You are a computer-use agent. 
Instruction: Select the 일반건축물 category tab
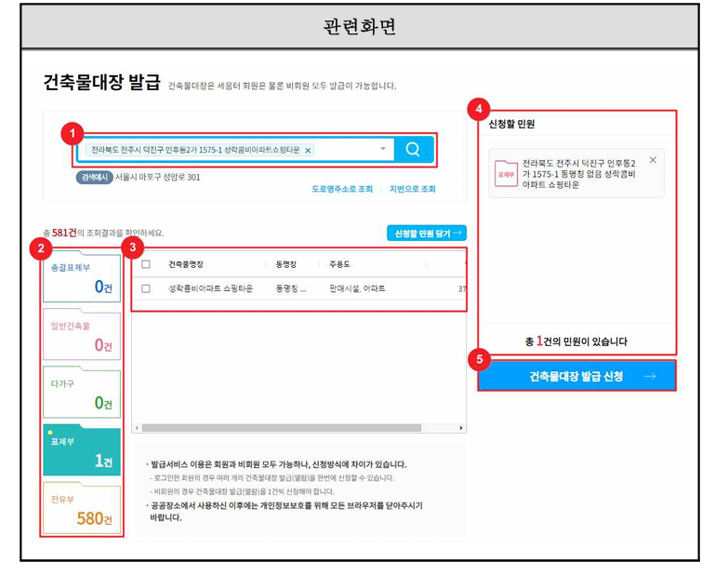point(82,335)
